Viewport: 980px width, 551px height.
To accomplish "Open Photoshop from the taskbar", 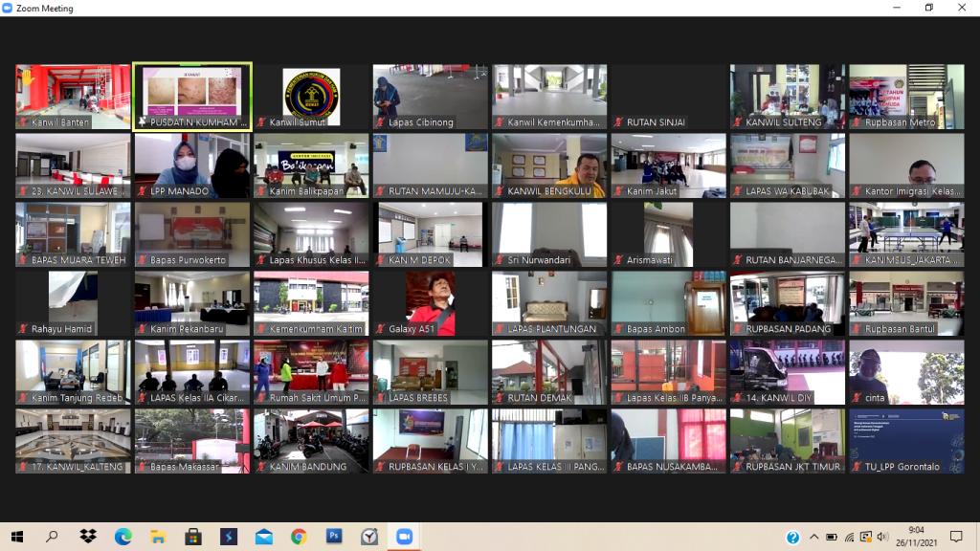I will coord(334,537).
